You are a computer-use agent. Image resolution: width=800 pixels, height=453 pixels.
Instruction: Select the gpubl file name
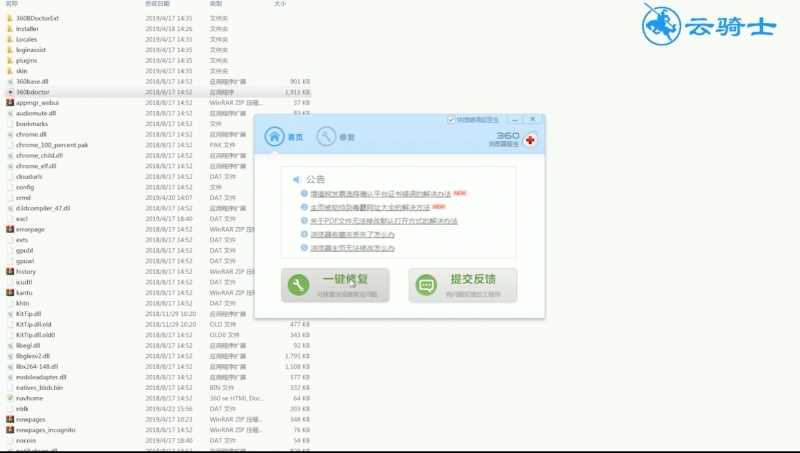coord(24,250)
